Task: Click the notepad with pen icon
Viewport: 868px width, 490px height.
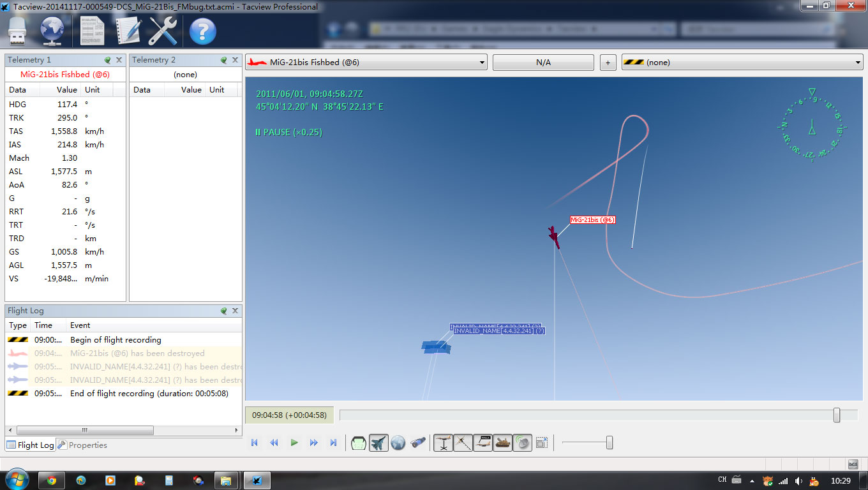Action: pyautogui.click(x=128, y=31)
